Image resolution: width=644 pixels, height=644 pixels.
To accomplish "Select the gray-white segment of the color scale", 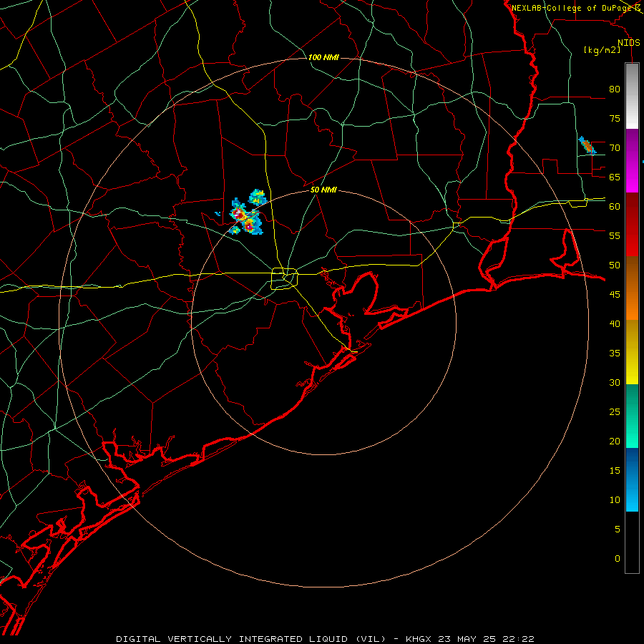I will [x=632, y=96].
